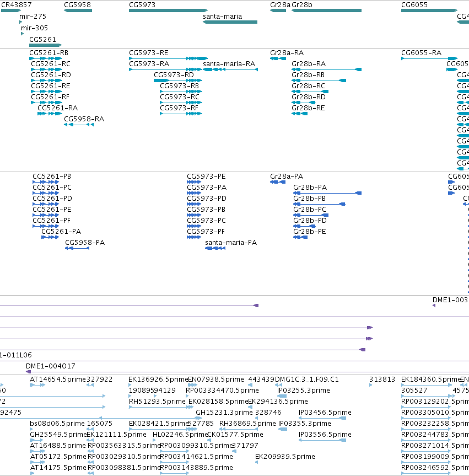
Task: Click EST AT14654.5prime
Action: (58, 379)
